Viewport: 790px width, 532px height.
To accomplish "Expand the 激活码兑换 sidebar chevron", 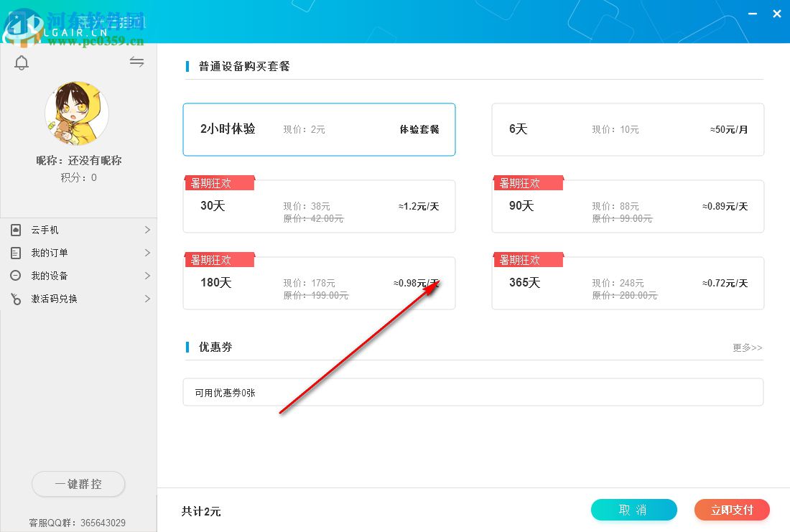I will tap(147, 299).
